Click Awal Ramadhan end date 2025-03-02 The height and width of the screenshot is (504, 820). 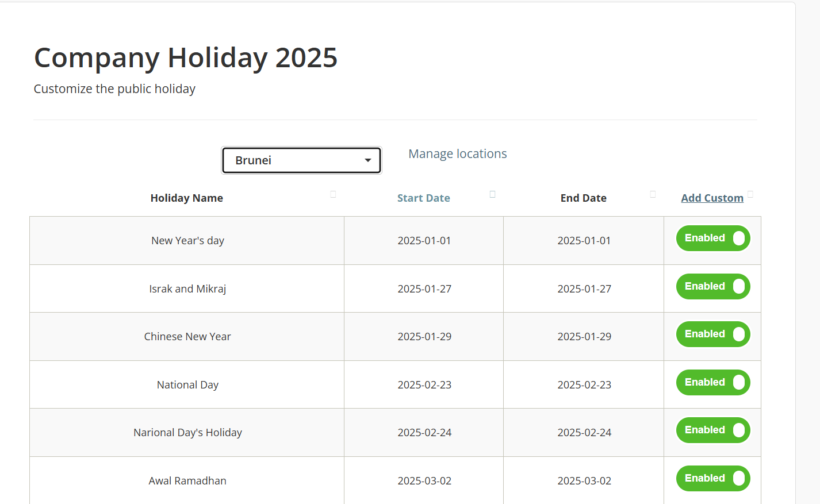(584, 481)
